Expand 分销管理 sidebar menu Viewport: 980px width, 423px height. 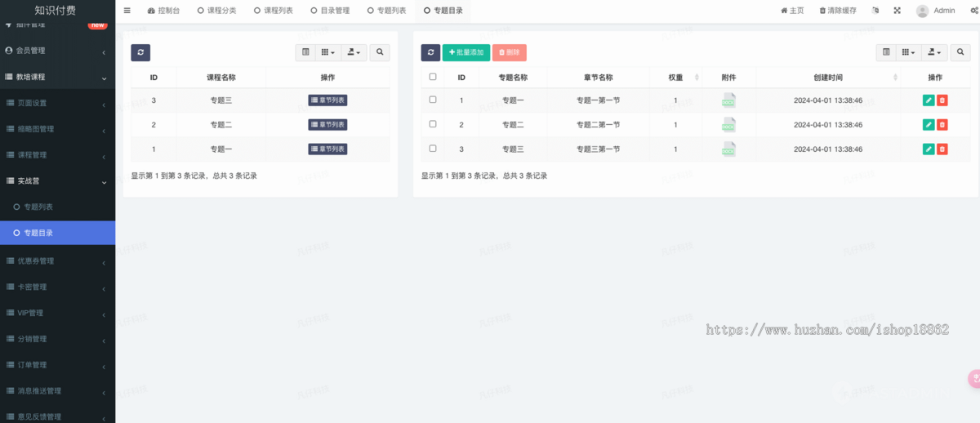[57, 339]
